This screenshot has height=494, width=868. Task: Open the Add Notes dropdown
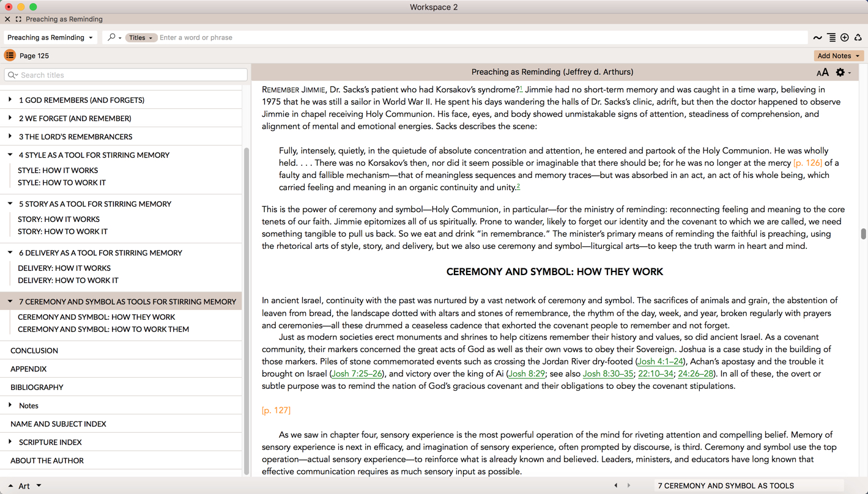click(x=838, y=56)
